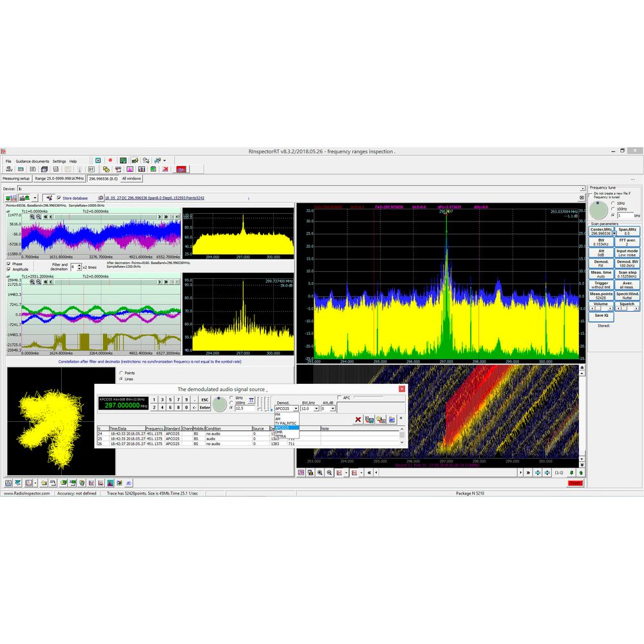Click Enter on the frequency keypad
Image resolution: width=644 pixels, height=644 pixels.
[205, 408]
